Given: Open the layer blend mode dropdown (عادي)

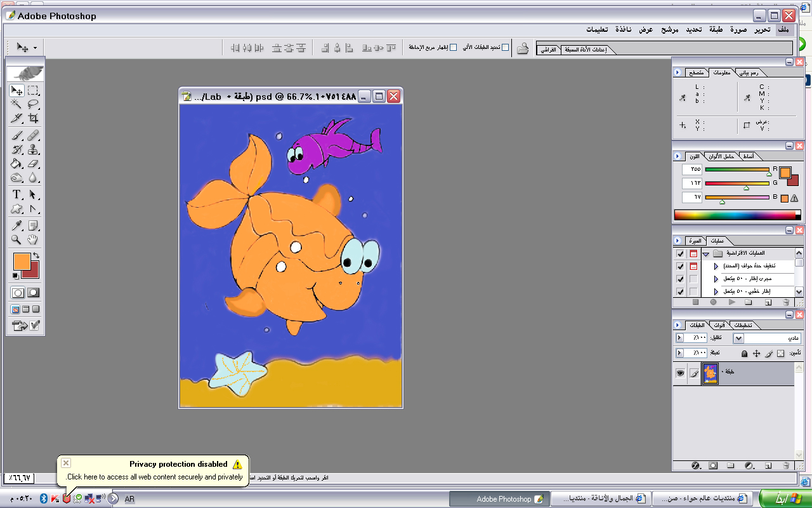Looking at the screenshot, I should point(738,338).
